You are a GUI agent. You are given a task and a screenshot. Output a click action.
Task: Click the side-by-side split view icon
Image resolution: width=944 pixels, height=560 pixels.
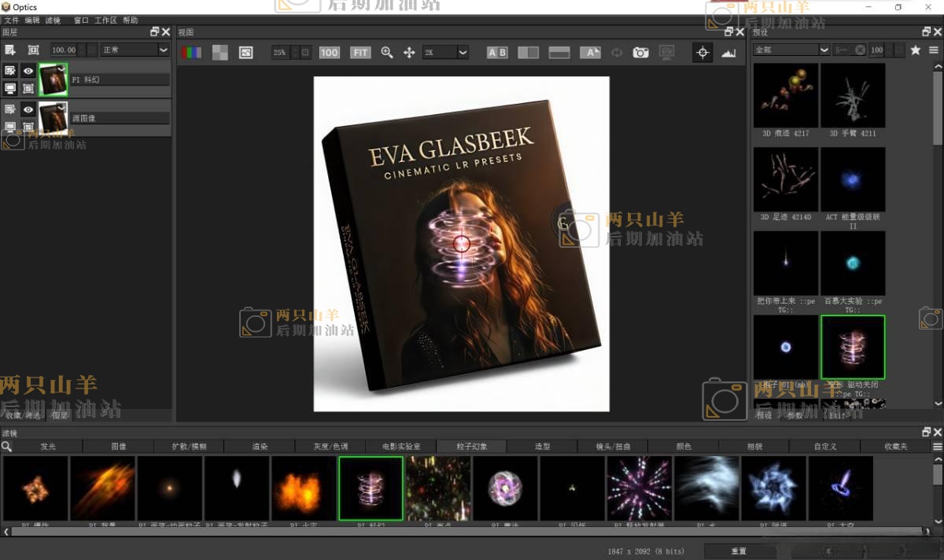click(x=528, y=53)
